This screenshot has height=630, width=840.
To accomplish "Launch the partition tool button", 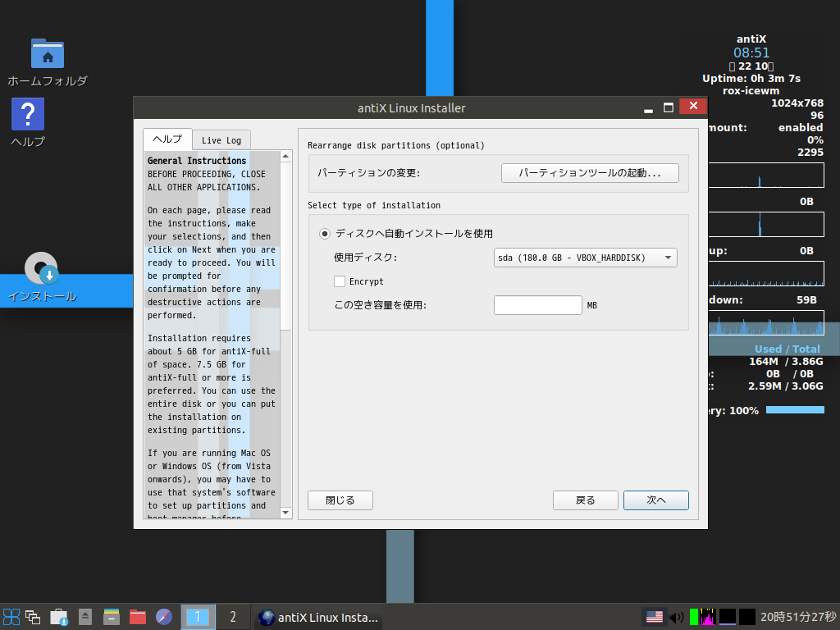I will pyautogui.click(x=590, y=173).
